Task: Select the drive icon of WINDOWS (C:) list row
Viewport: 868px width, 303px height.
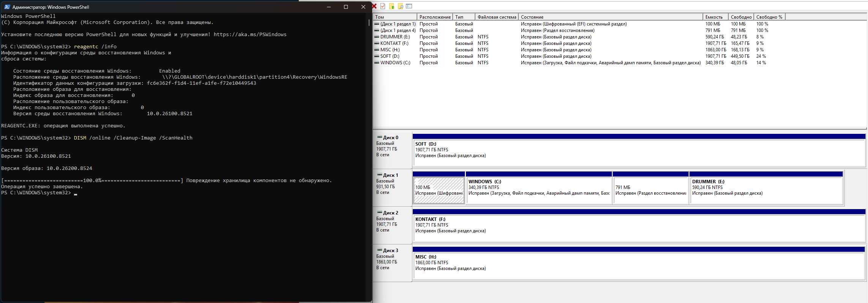Action: [377, 63]
